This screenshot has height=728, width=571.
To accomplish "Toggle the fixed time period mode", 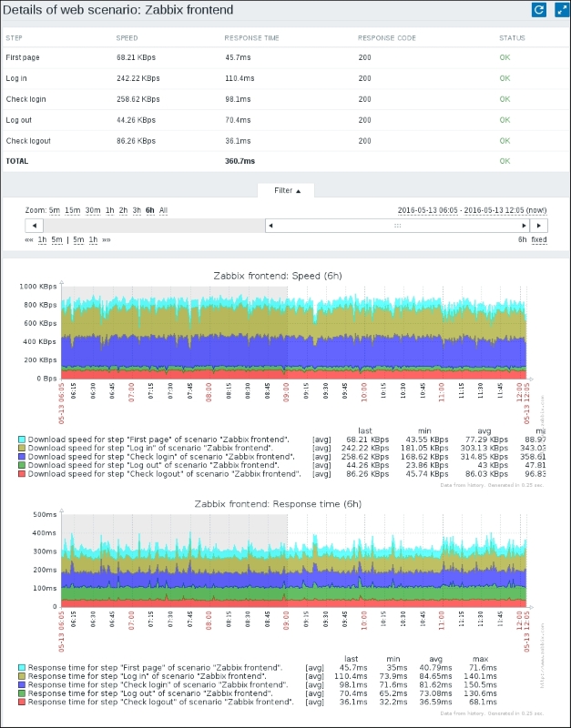I will [539, 240].
